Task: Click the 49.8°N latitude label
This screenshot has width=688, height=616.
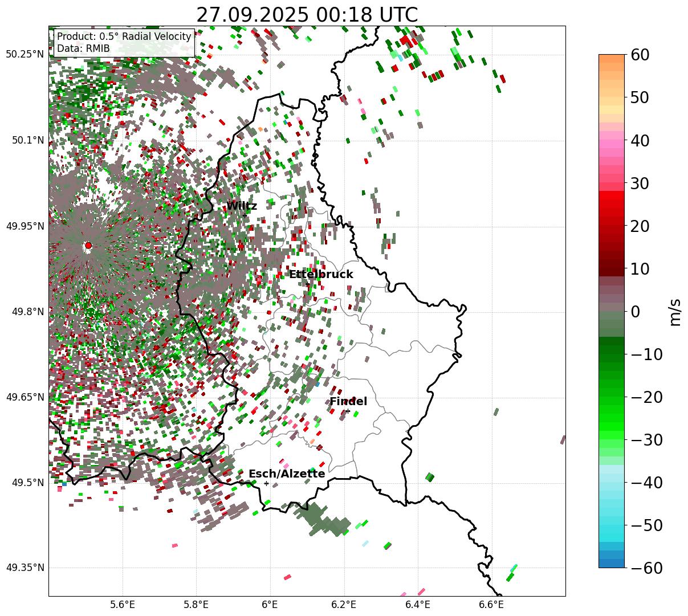Action: 27,312
